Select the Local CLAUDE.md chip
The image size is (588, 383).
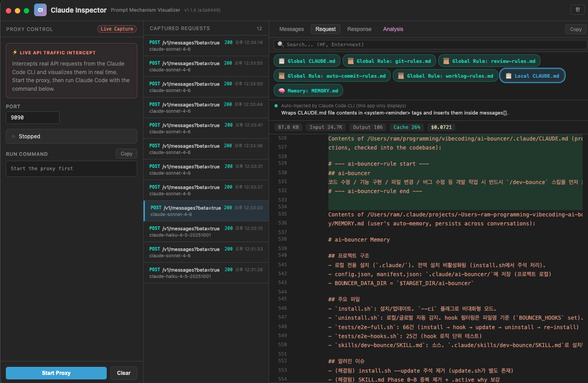(x=532, y=76)
